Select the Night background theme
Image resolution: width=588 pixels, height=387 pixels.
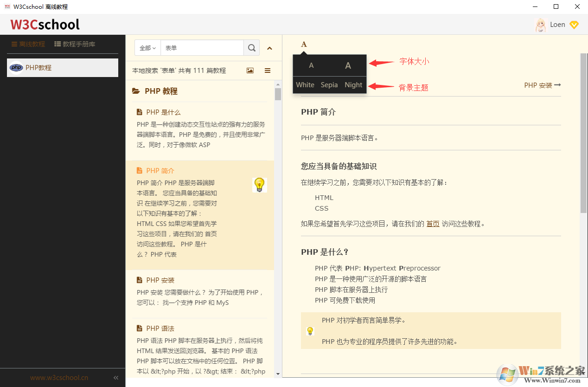tap(353, 84)
